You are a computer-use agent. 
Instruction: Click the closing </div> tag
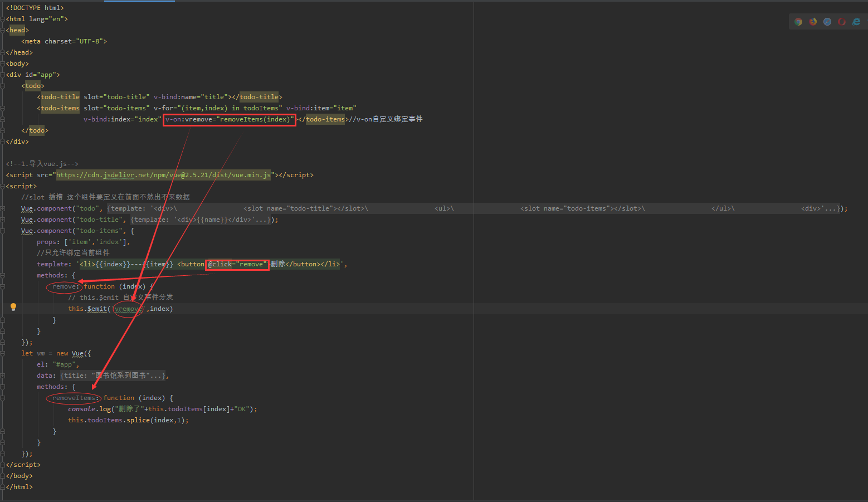[17, 142]
